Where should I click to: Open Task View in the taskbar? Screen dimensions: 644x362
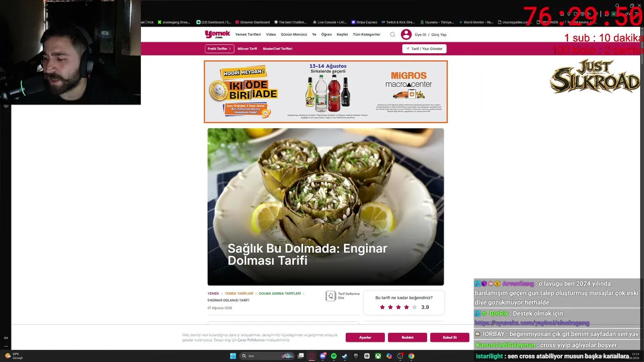click(301, 356)
